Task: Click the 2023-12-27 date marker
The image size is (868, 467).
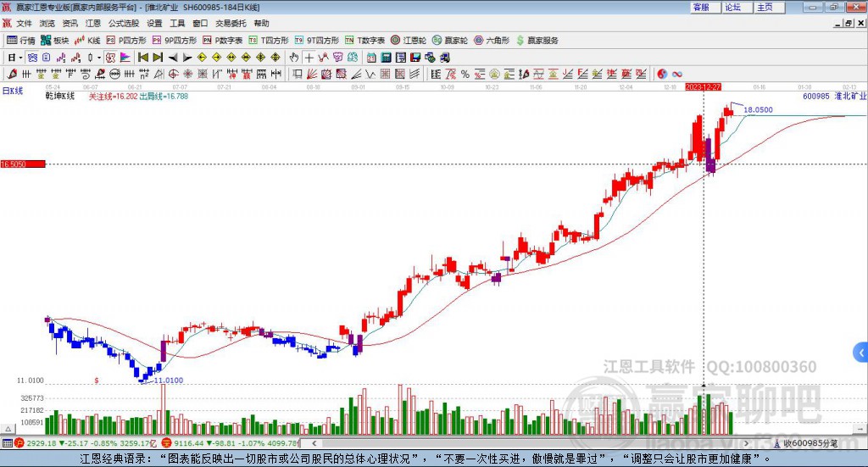Action: [703, 87]
